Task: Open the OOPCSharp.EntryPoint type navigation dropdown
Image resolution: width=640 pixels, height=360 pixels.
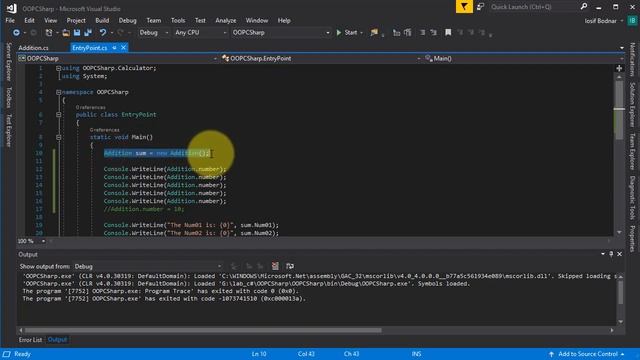Action: 321,58
